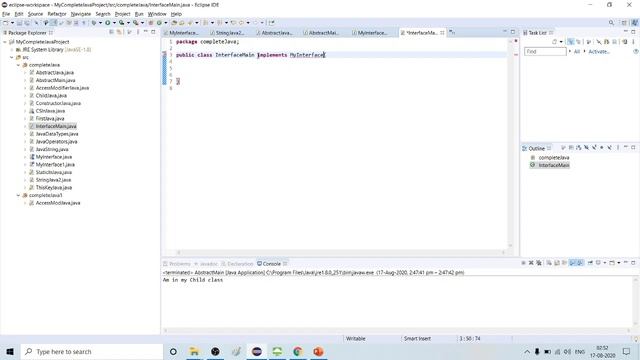Click the All filter link in Task List
The image size is (640, 360).
click(577, 51)
